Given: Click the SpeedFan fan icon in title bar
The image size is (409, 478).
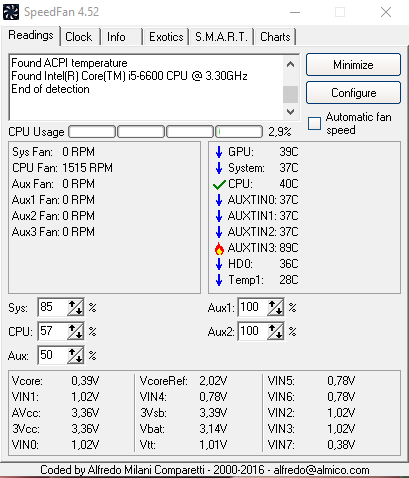Looking at the screenshot, I should (11, 12).
